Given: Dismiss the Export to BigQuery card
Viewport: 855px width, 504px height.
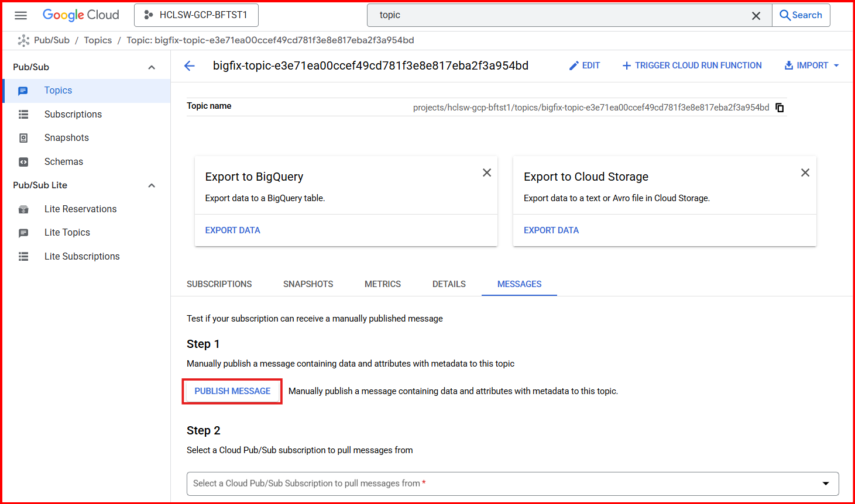Looking at the screenshot, I should tap(486, 172).
